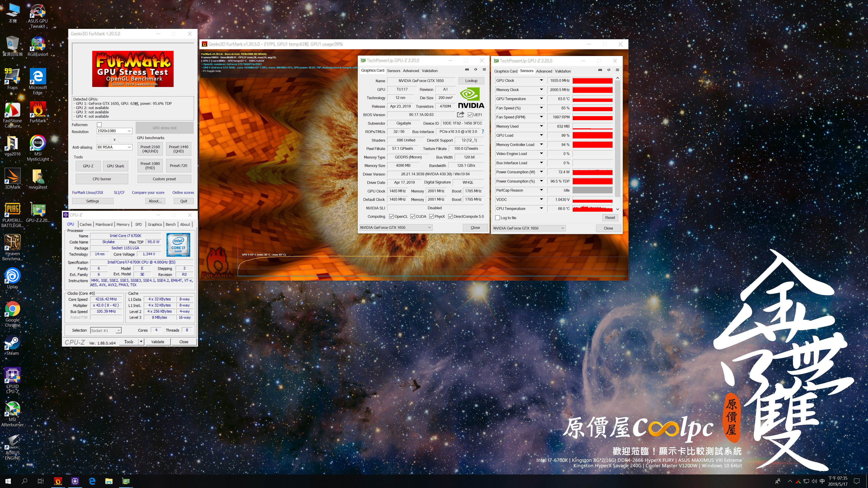Toggle OpenCL checkbox in GPU-Z
The height and width of the screenshot is (488, 868).
(x=391, y=217)
